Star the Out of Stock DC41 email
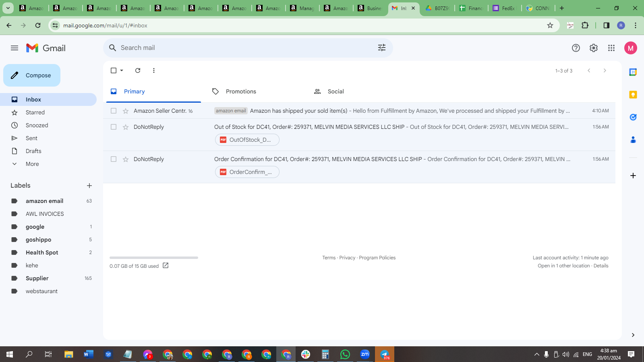The image size is (644, 362). (126, 127)
